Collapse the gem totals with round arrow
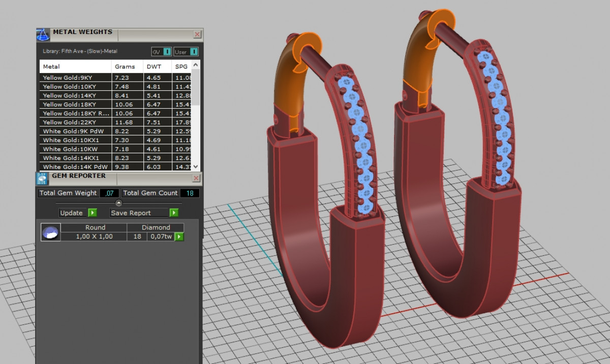Viewport: 610px width, 364px height. pyautogui.click(x=119, y=203)
